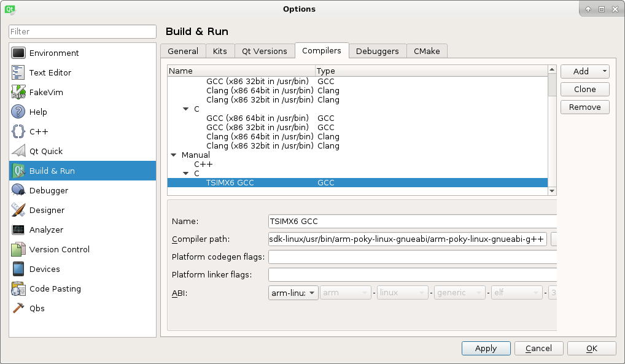Collapse the auto-detected C group arrow

(186, 109)
